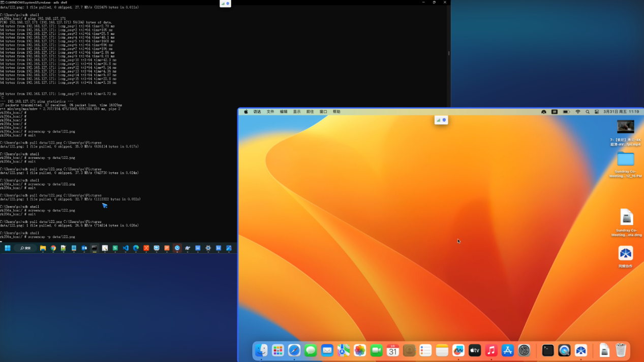Open the Apple menu
This screenshot has width=644, height=362.
[x=246, y=112]
